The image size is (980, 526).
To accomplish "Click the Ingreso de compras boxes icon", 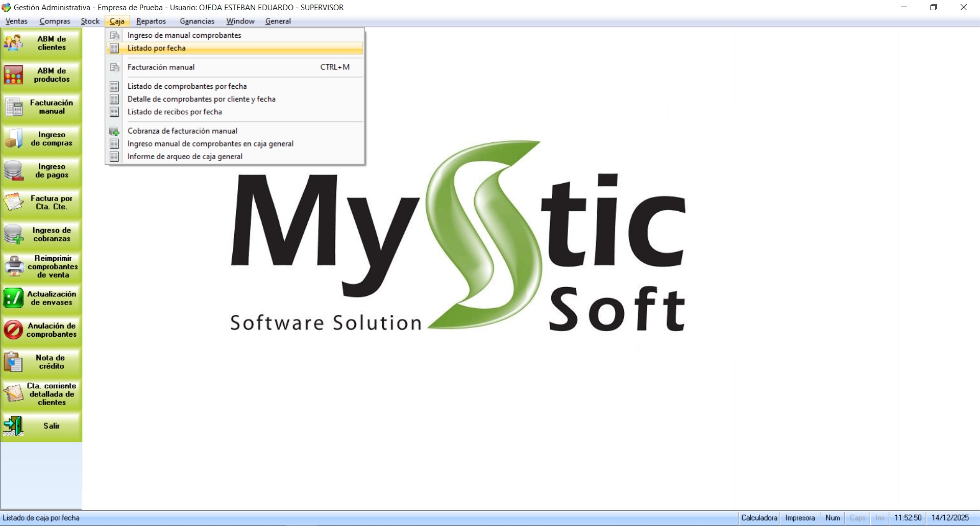I will (x=14, y=139).
